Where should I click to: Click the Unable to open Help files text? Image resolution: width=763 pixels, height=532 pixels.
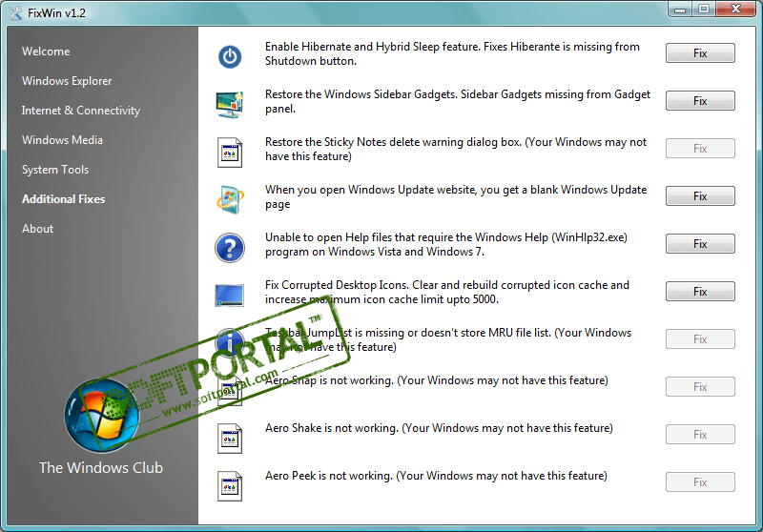pyautogui.click(x=446, y=244)
